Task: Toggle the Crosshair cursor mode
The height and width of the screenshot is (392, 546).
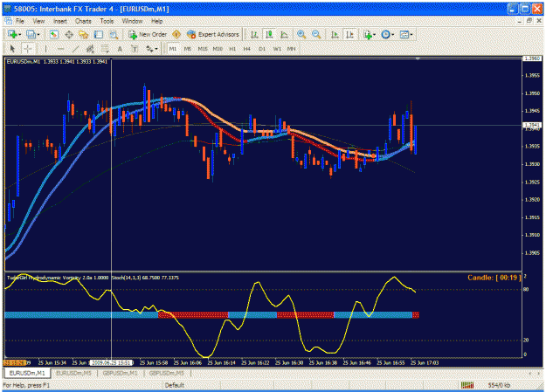Action: click(x=27, y=49)
